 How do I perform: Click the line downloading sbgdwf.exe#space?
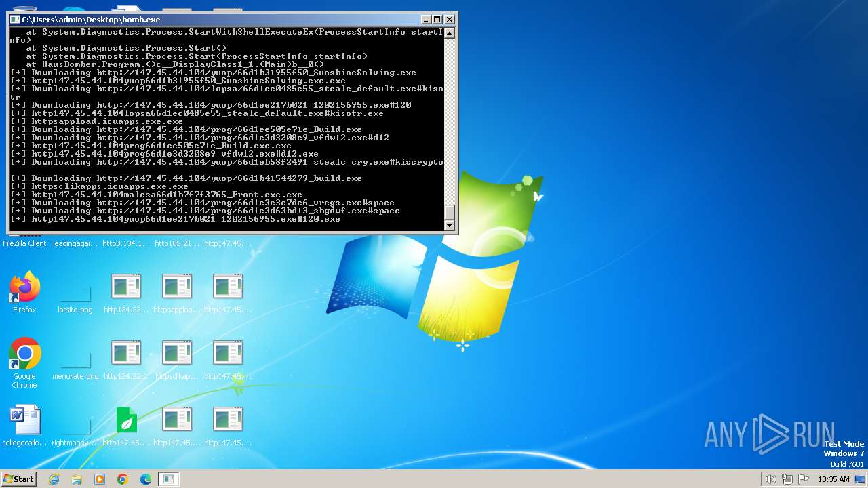pos(205,211)
